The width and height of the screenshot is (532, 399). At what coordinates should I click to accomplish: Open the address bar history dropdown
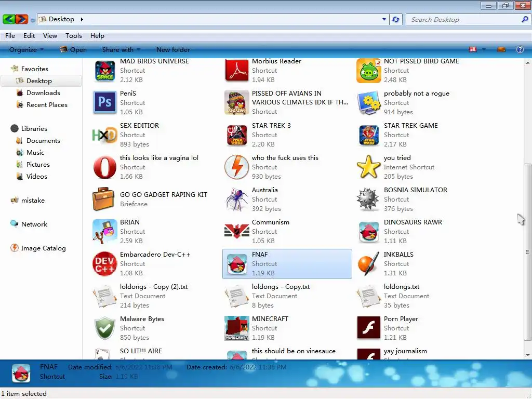[x=384, y=19]
